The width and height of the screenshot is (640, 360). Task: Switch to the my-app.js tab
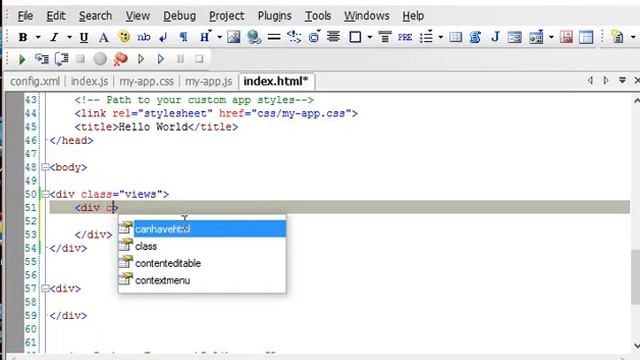[x=209, y=81]
